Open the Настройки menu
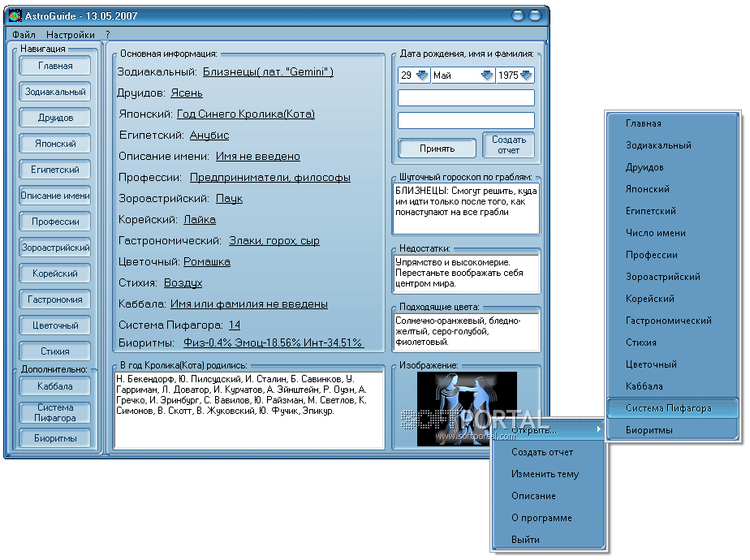 click(71, 34)
